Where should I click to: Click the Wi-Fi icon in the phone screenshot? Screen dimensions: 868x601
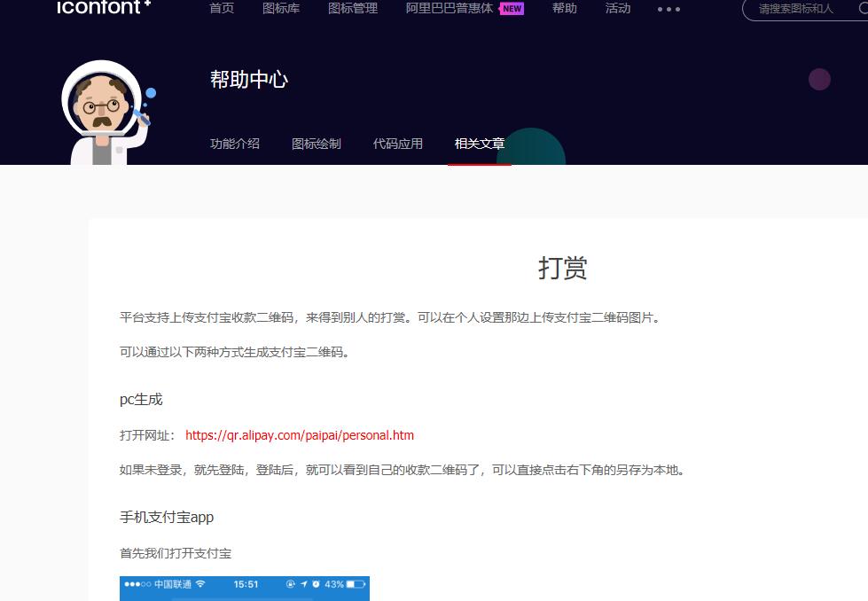click(200, 583)
